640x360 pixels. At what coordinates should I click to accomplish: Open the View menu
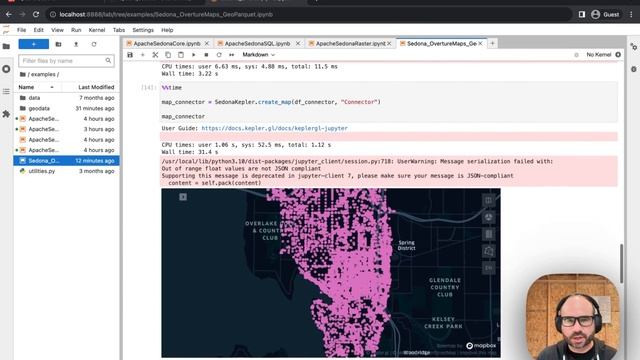click(57, 30)
